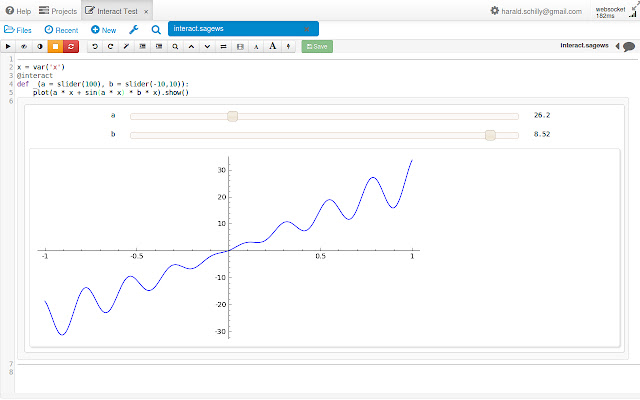Click the wrench settings icon
Viewport: 640px width, 400px height.
[x=134, y=30]
